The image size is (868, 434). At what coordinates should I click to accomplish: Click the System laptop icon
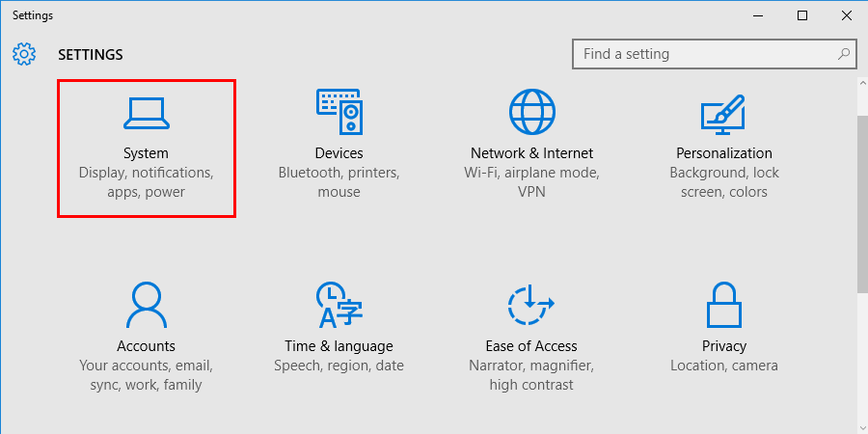pyautogui.click(x=146, y=113)
